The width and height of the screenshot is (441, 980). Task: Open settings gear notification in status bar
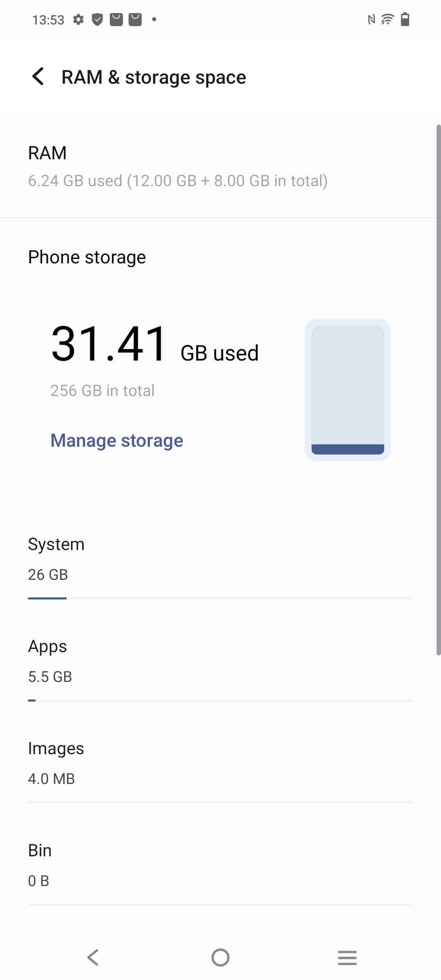tap(78, 19)
